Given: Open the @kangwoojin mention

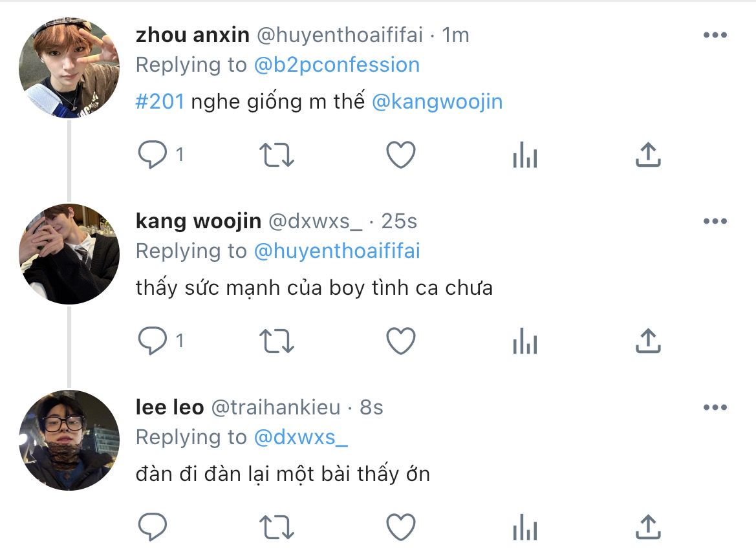Looking at the screenshot, I should [x=437, y=102].
